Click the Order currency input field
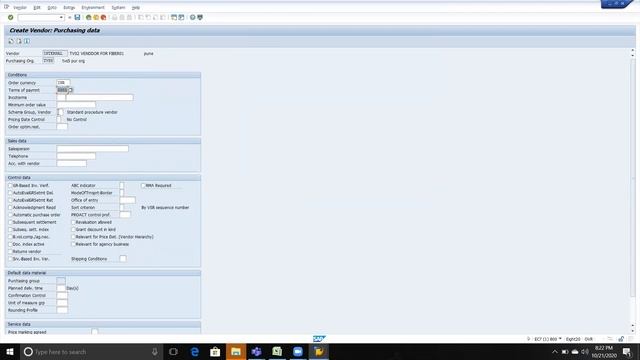The width and height of the screenshot is (640, 360). point(63,82)
